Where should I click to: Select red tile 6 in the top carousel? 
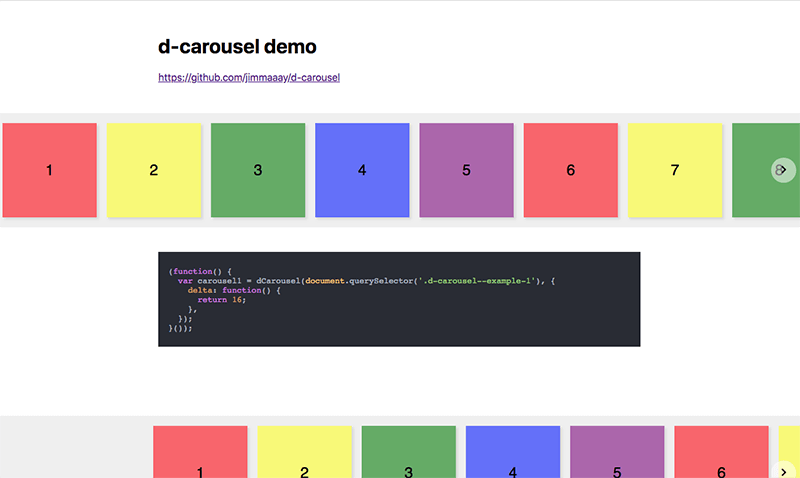coord(571,170)
